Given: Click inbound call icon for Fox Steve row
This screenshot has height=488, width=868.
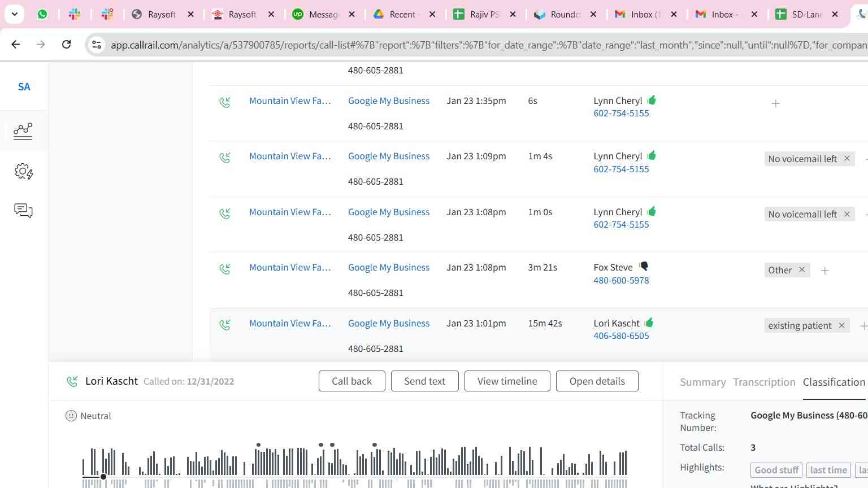Looking at the screenshot, I should tap(225, 269).
